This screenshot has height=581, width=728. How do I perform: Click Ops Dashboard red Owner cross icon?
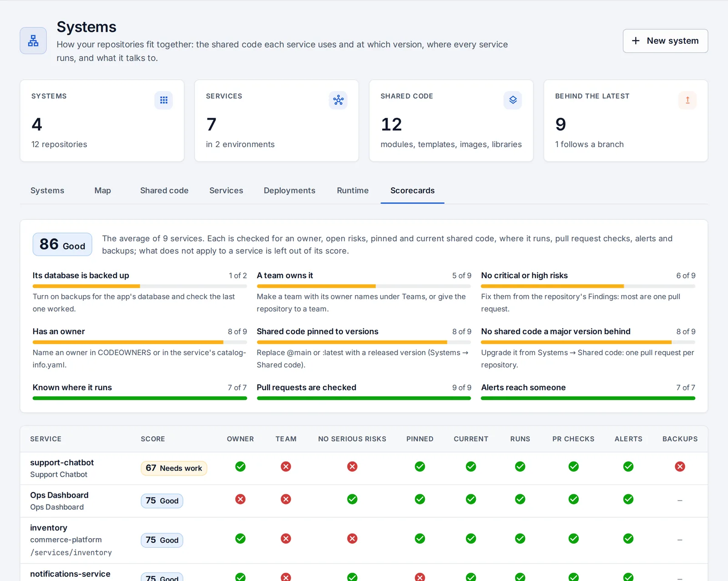click(240, 499)
